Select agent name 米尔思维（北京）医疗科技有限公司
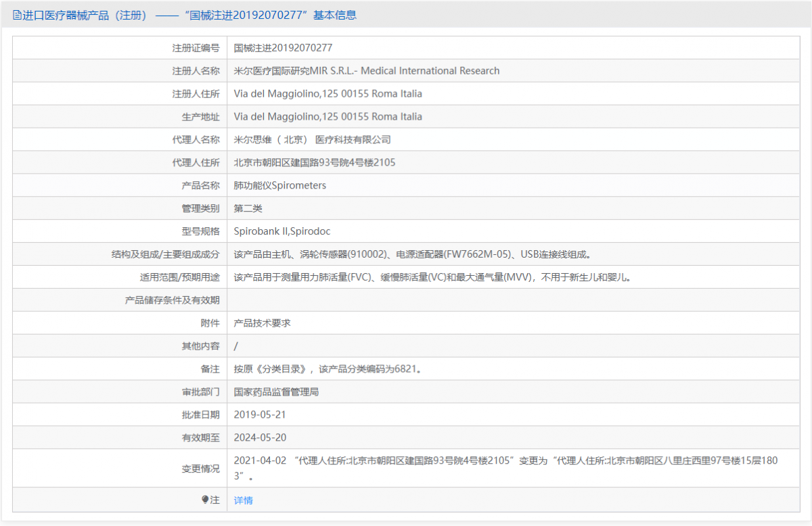Image resolution: width=812 pixels, height=526 pixels. (313, 140)
